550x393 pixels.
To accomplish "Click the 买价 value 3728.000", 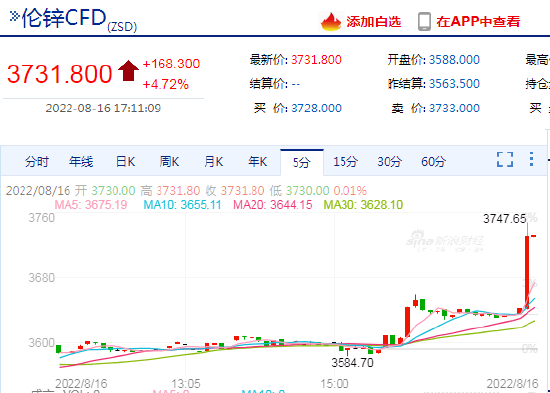I will [316, 108].
